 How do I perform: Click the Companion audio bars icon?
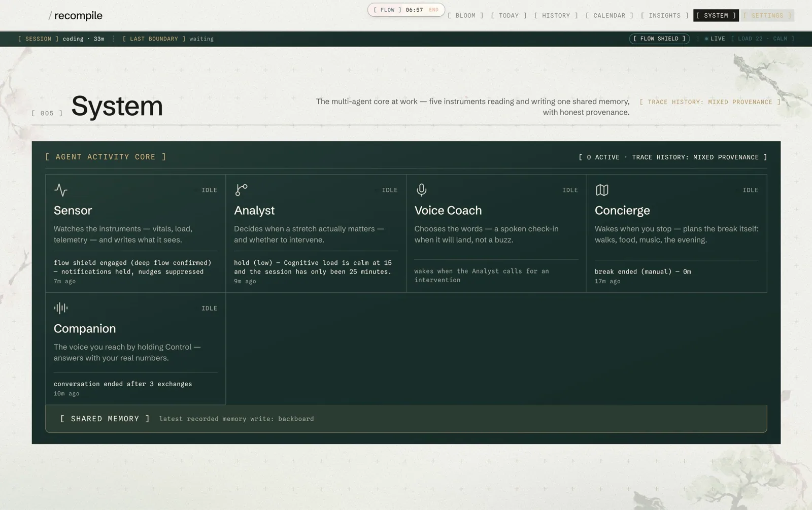pyautogui.click(x=61, y=308)
